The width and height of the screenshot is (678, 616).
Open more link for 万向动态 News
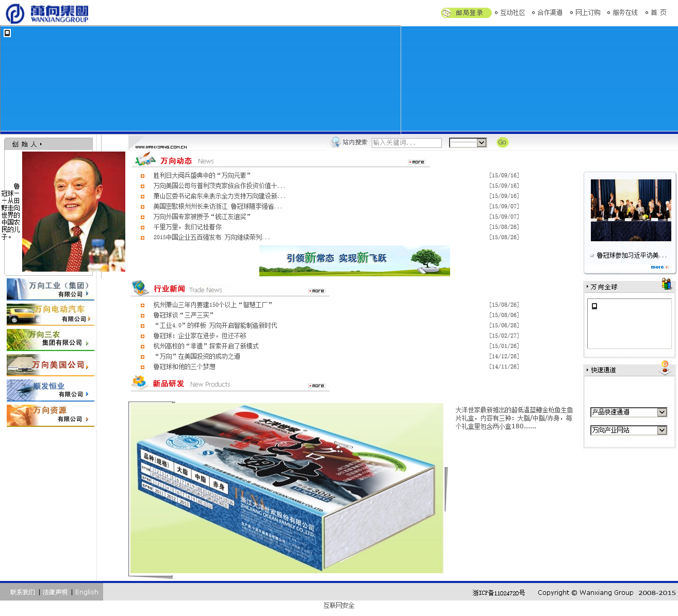click(x=417, y=162)
